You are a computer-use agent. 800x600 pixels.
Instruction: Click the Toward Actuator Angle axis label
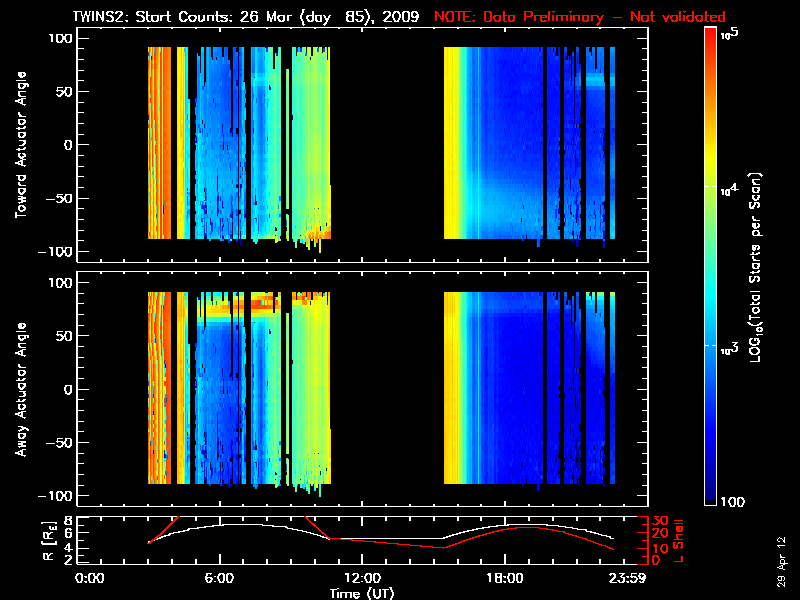coord(20,145)
